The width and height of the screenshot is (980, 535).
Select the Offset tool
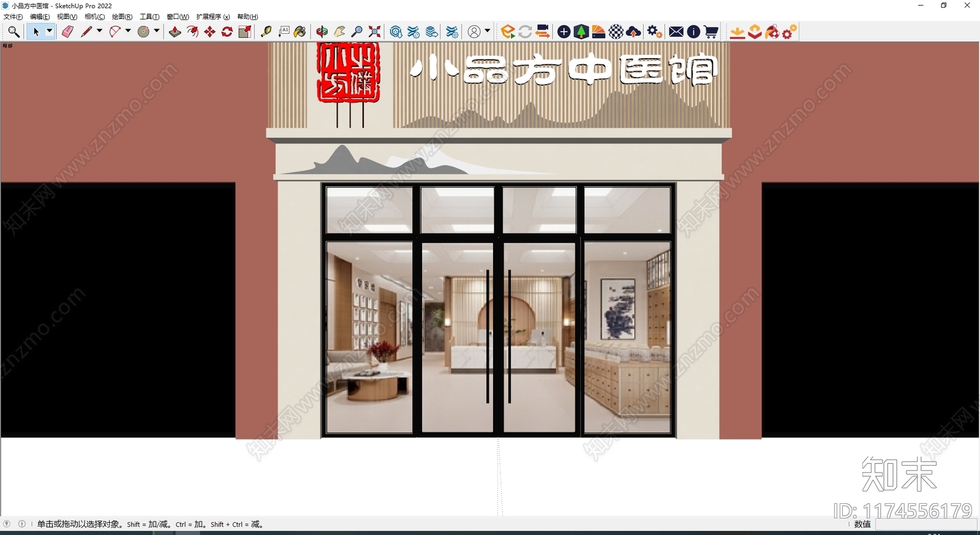click(192, 31)
